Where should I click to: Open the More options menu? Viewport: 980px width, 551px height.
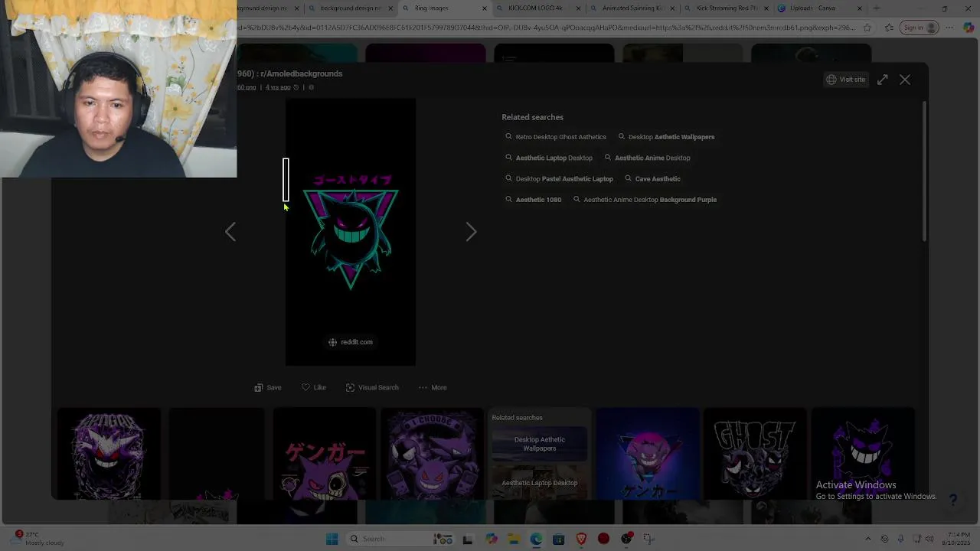click(433, 388)
